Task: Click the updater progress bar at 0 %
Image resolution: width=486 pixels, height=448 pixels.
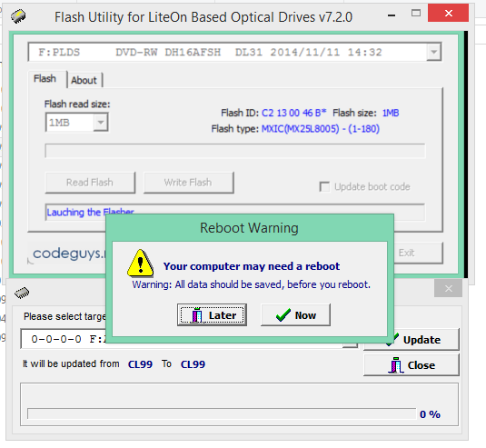Action: [222, 413]
